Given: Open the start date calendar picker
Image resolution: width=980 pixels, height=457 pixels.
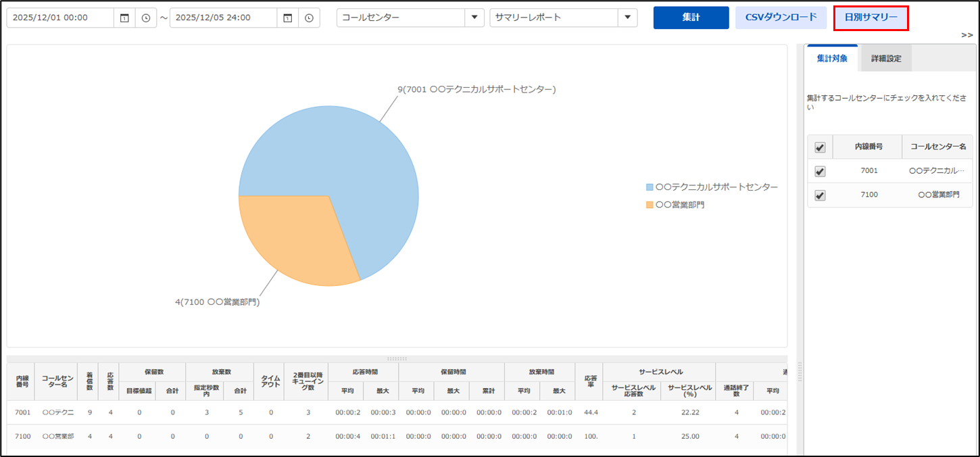Looking at the screenshot, I should tap(124, 18).
